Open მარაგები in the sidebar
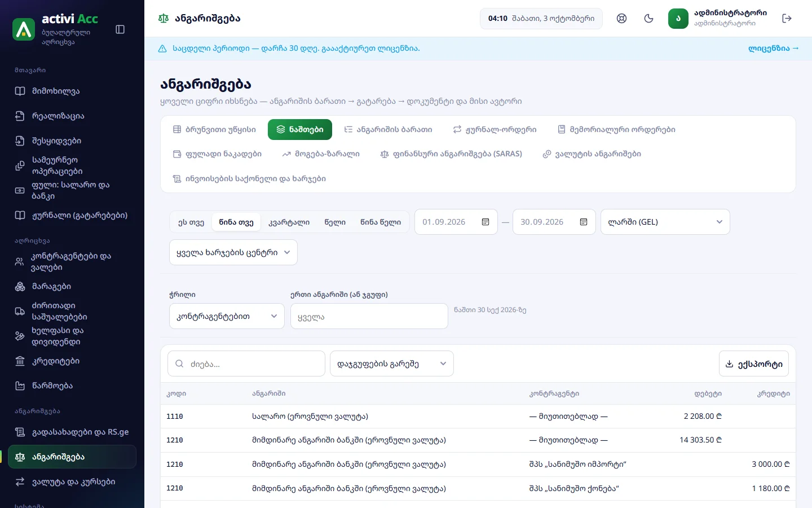Screen dimensions: 812x508 (72, 286)
